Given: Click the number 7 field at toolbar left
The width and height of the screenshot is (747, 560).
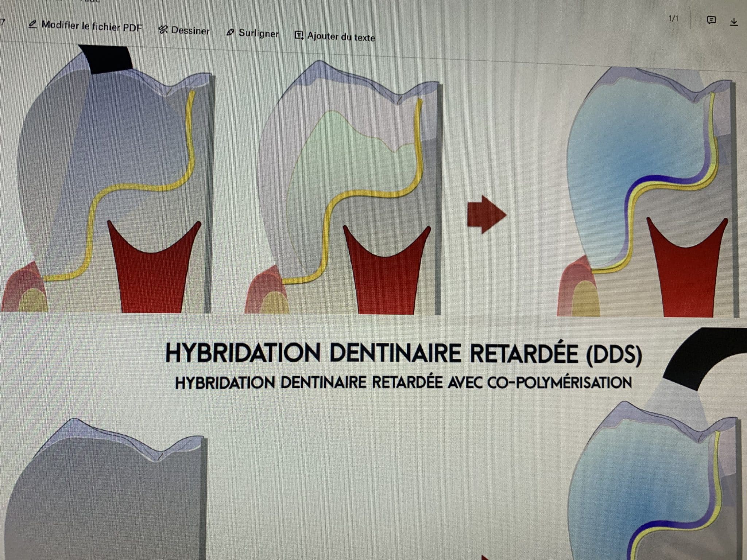Looking at the screenshot, I should [3, 23].
